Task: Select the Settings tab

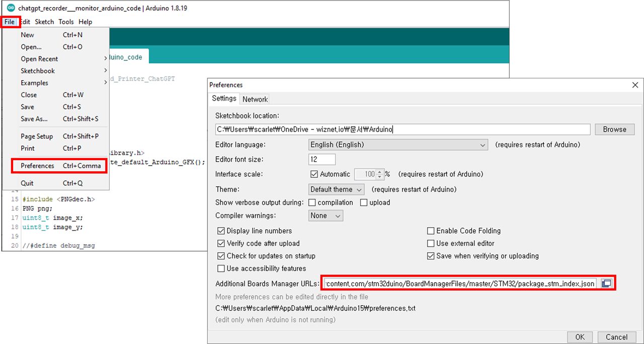Action: pyautogui.click(x=224, y=99)
